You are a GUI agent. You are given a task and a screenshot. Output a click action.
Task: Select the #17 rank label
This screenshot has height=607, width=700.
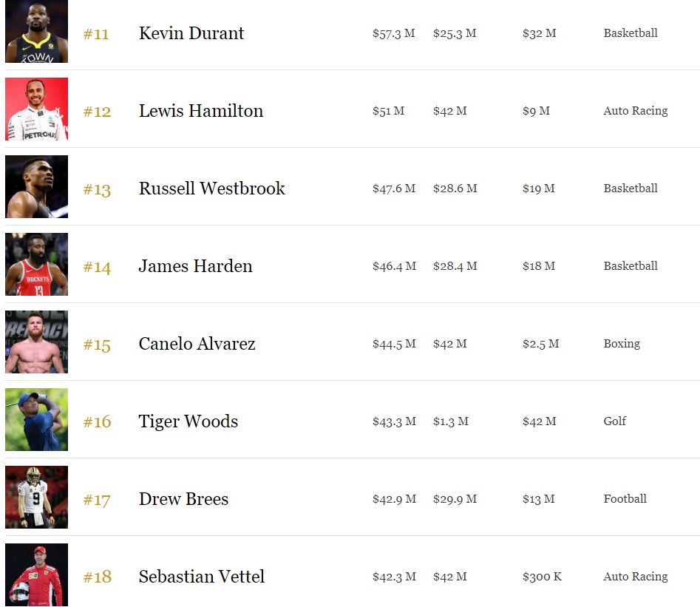(97, 500)
